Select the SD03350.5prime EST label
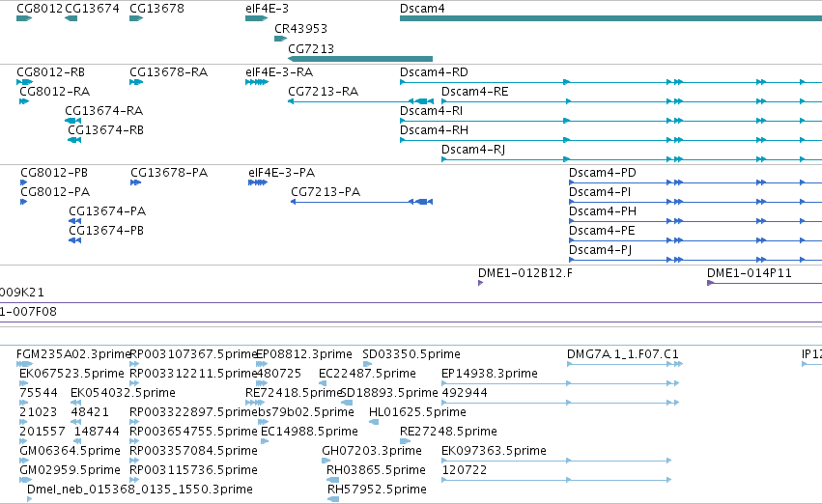 click(x=411, y=354)
